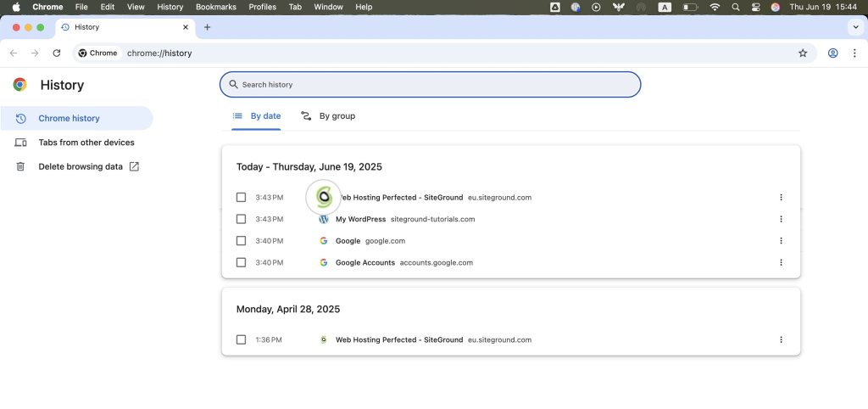Click the search magnifier icon in history search
The image size is (868, 409).
pyautogui.click(x=234, y=84)
